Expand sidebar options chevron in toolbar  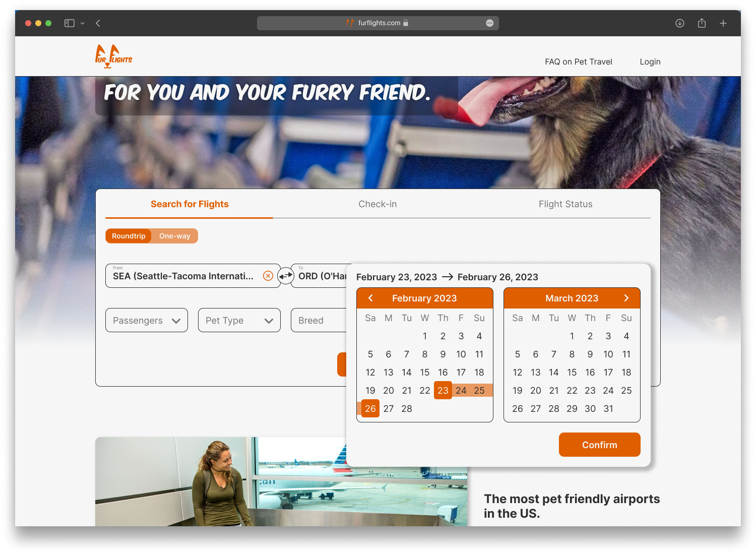pos(83,23)
